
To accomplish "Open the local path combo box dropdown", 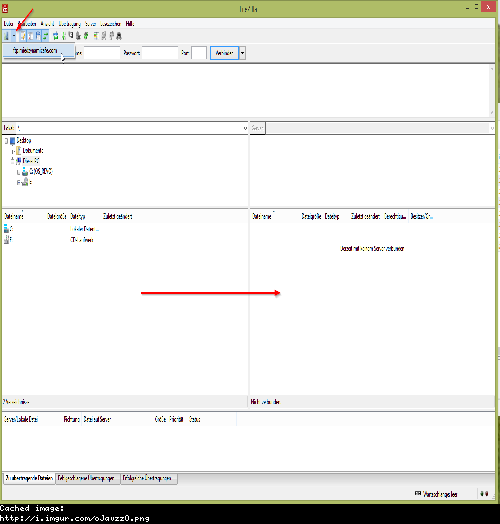I will click(x=245, y=128).
